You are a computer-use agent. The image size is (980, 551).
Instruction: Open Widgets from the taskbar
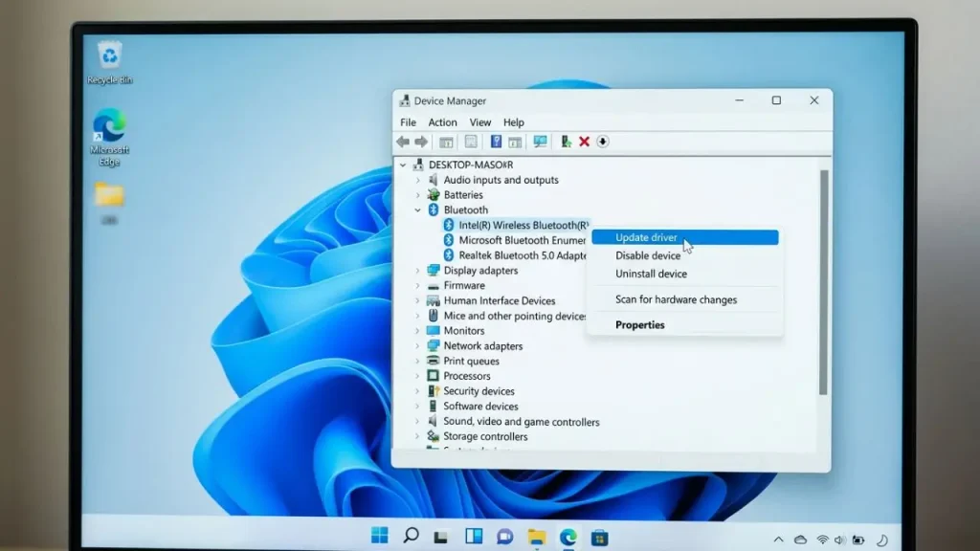click(x=474, y=536)
